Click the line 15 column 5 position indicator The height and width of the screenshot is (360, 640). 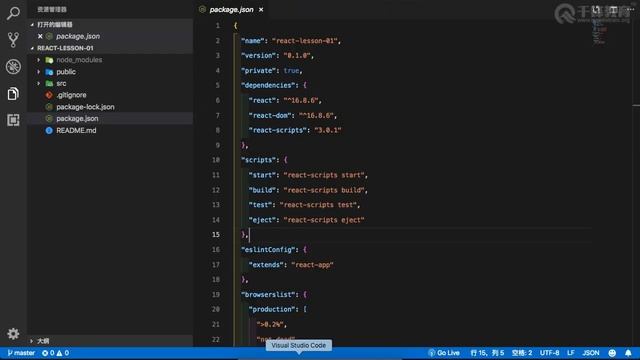(487, 353)
